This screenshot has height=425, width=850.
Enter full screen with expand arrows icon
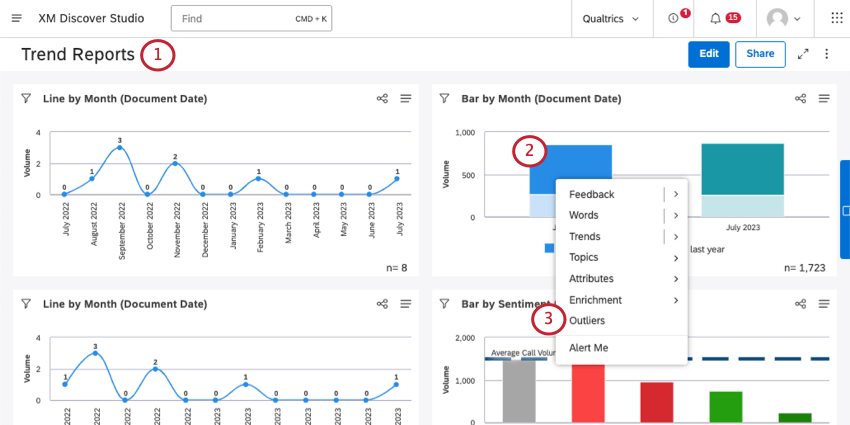pos(803,54)
